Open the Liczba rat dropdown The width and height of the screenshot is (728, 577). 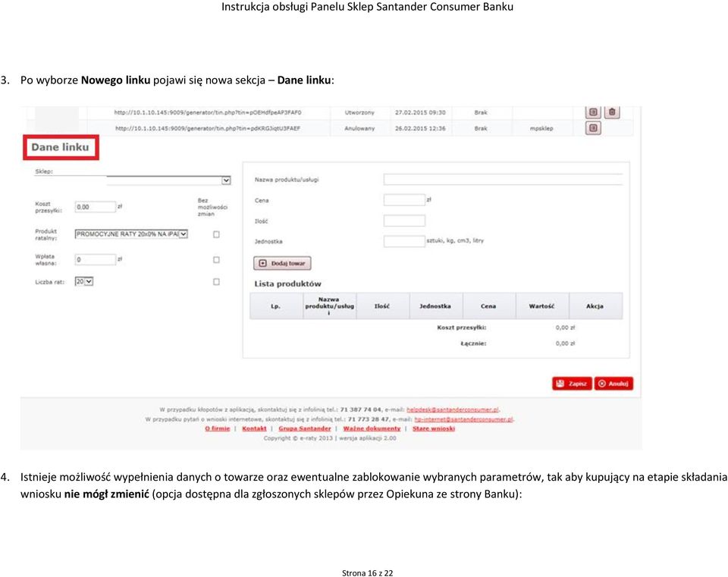84,281
